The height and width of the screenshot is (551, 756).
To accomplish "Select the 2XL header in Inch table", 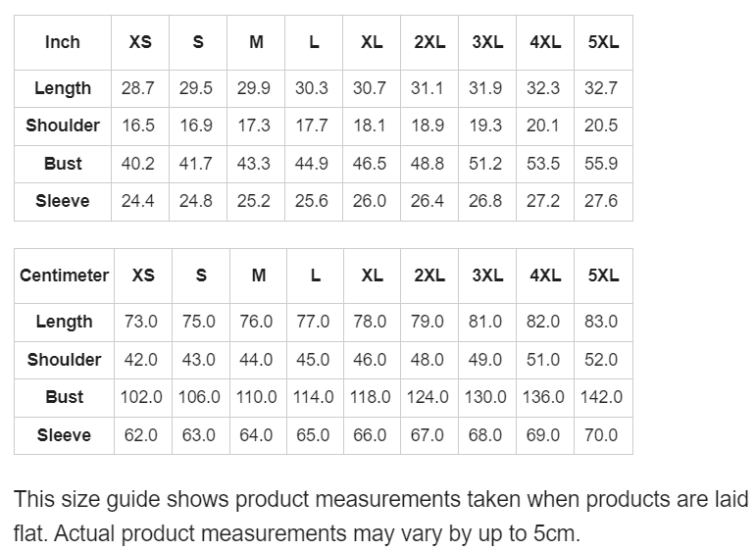I will [429, 42].
